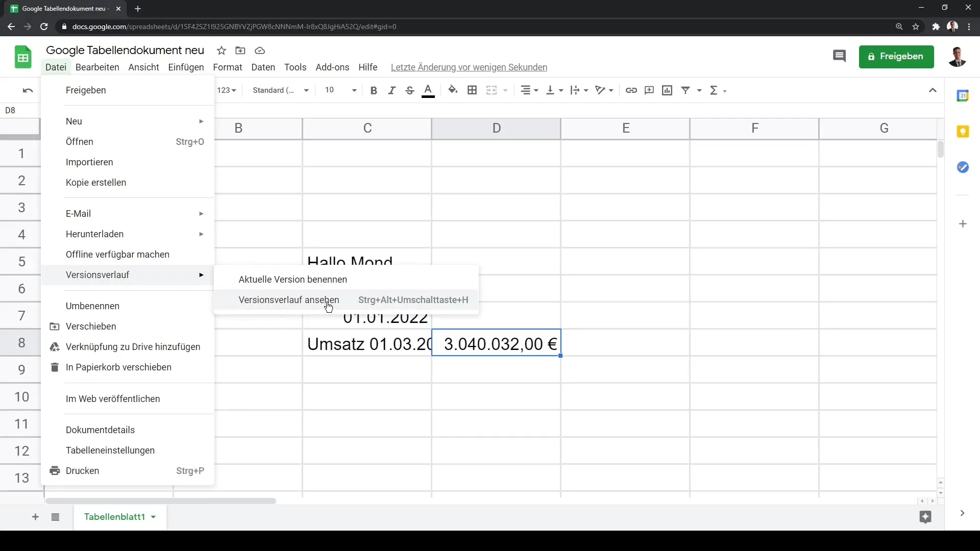Expand the Herunterladen submenu
Screen dimensions: 980x551
128,234
